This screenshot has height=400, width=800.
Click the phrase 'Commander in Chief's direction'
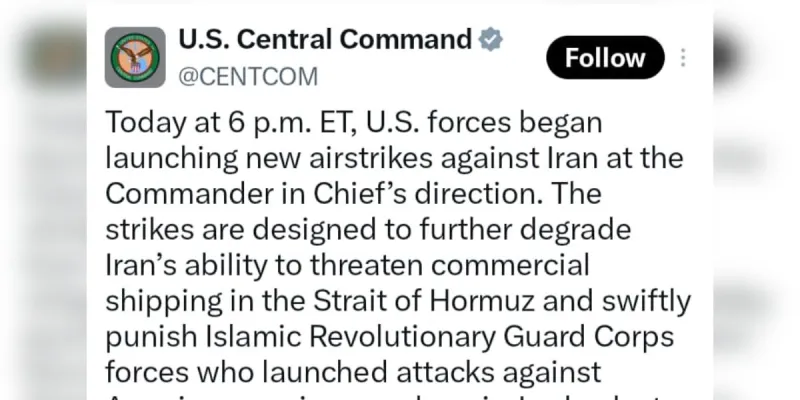pos(322,194)
